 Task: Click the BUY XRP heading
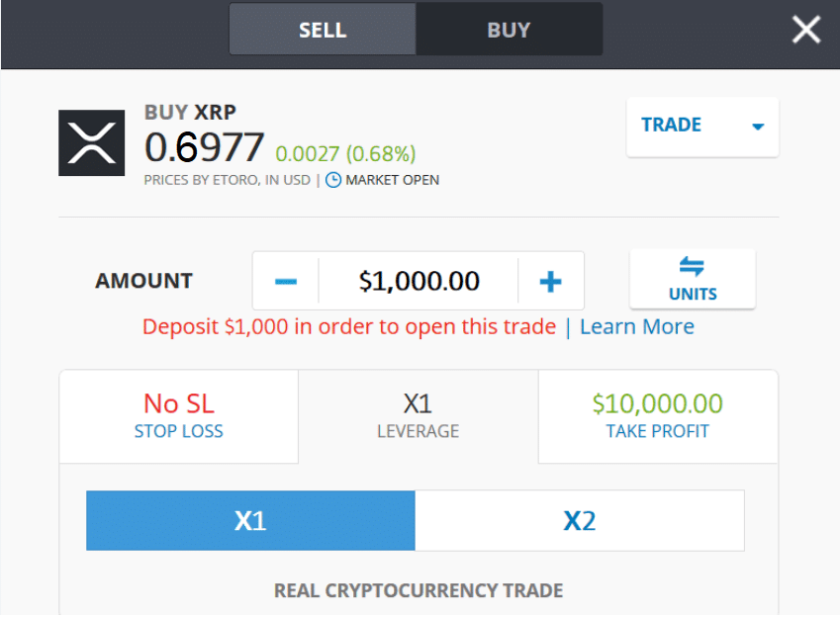(190, 113)
